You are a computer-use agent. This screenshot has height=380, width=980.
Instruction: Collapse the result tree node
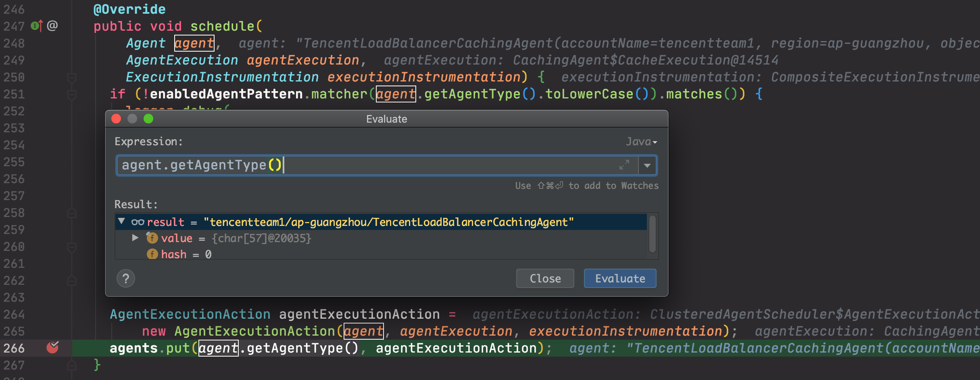click(x=121, y=221)
